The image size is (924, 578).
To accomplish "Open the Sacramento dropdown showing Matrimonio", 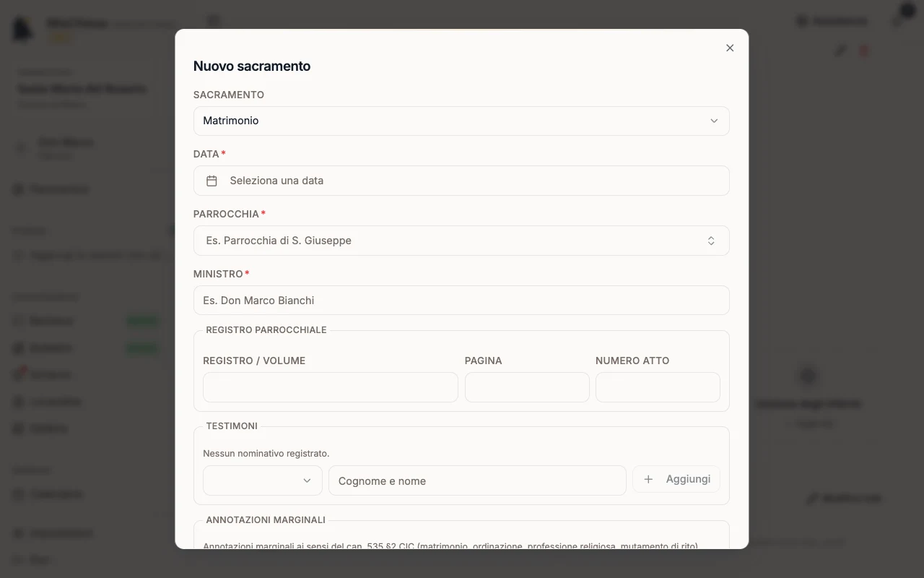I will (461, 121).
